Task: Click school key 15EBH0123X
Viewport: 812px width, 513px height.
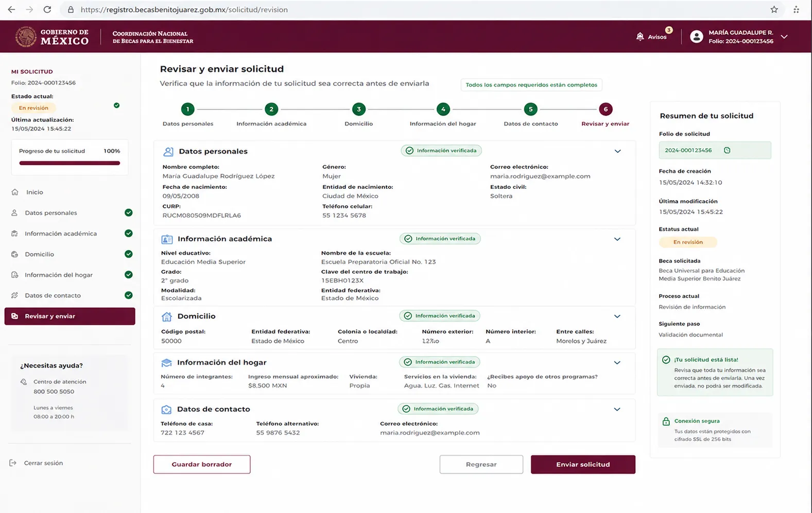Action: [342, 280]
